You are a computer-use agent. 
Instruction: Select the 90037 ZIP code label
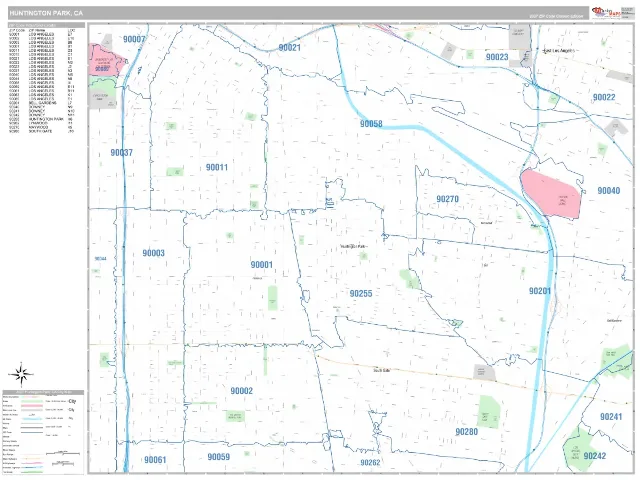pos(122,152)
